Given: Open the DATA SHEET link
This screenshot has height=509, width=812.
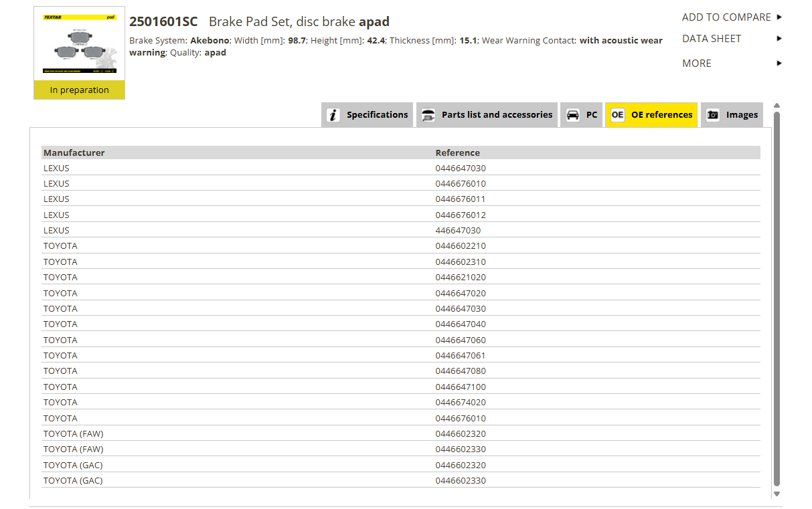Looking at the screenshot, I should click(712, 39).
